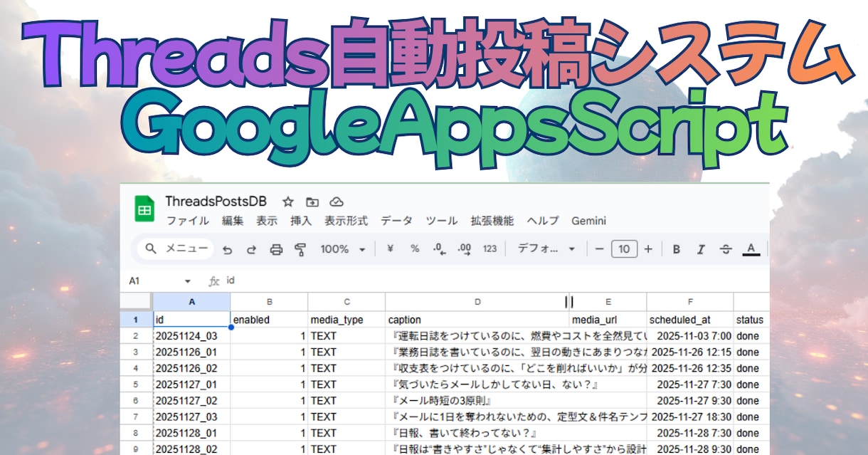
Task: Toggle bold formatting
Action: click(677, 249)
